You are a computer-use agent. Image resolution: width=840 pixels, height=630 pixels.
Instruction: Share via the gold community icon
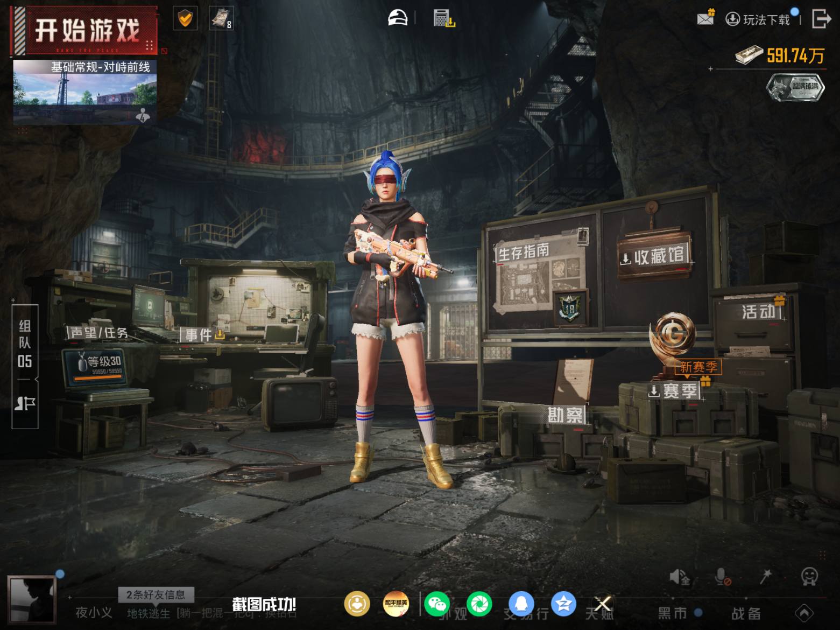point(357,604)
